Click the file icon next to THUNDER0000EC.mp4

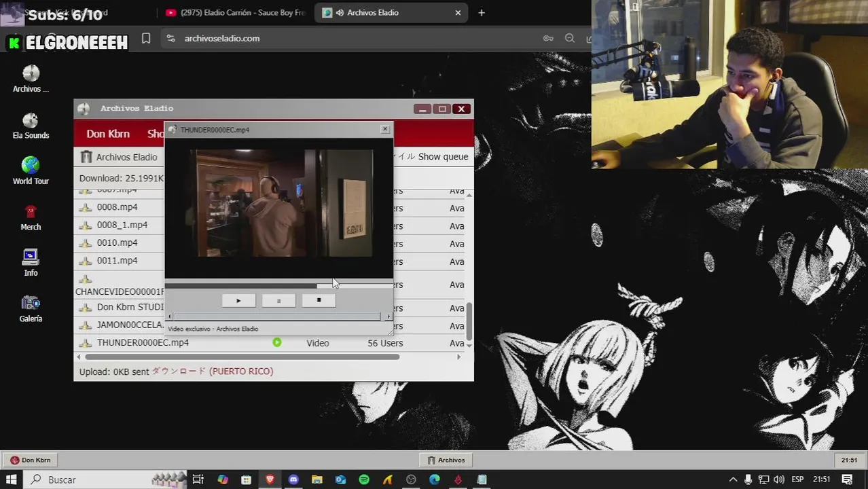86,344
